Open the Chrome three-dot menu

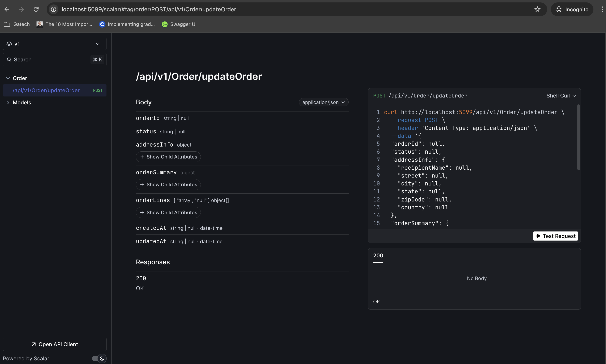[602, 9]
